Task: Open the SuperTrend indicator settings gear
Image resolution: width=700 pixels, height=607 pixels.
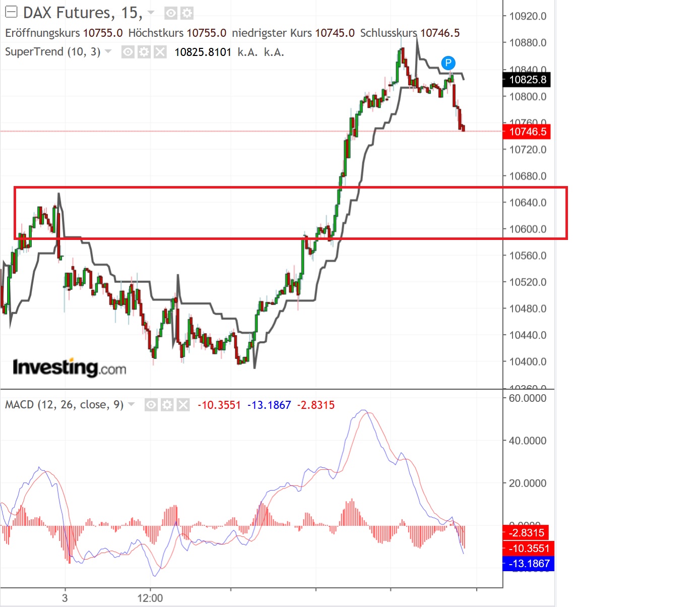Action: tap(144, 52)
